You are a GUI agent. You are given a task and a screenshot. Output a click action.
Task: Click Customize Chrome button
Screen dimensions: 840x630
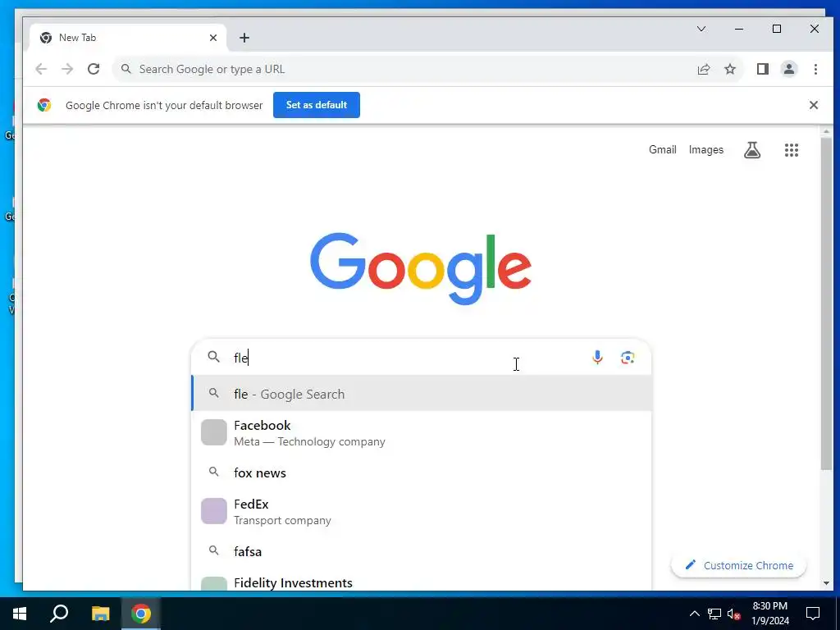pos(739,565)
